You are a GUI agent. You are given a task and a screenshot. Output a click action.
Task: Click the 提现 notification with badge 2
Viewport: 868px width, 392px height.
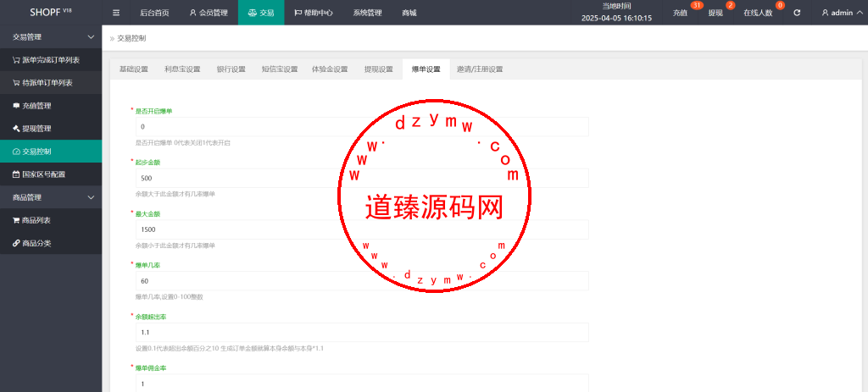(x=715, y=13)
